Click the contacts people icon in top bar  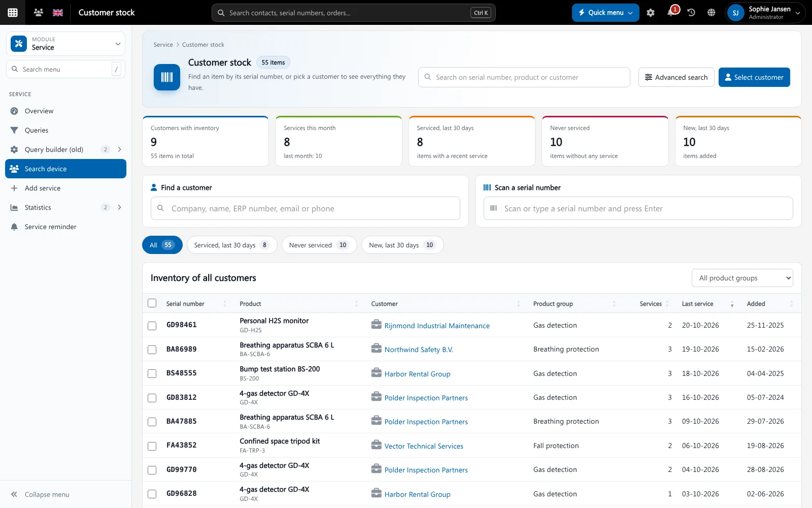[38, 13]
